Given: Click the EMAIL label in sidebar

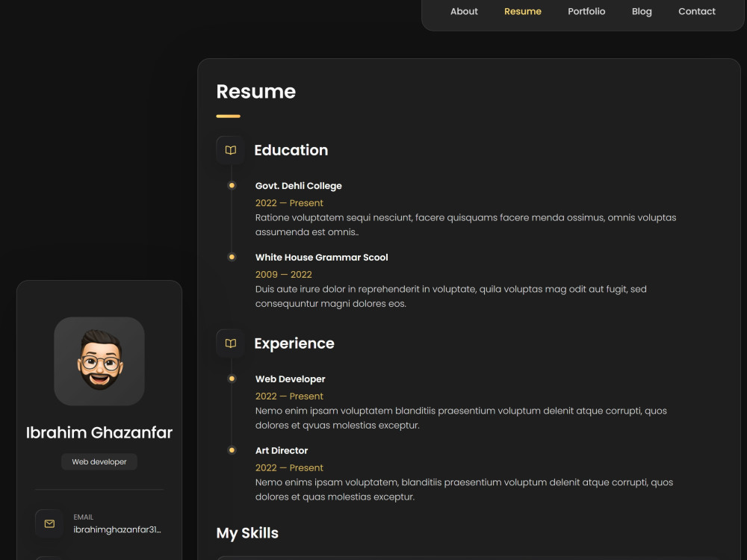Looking at the screenshot, I should [84, 517].
